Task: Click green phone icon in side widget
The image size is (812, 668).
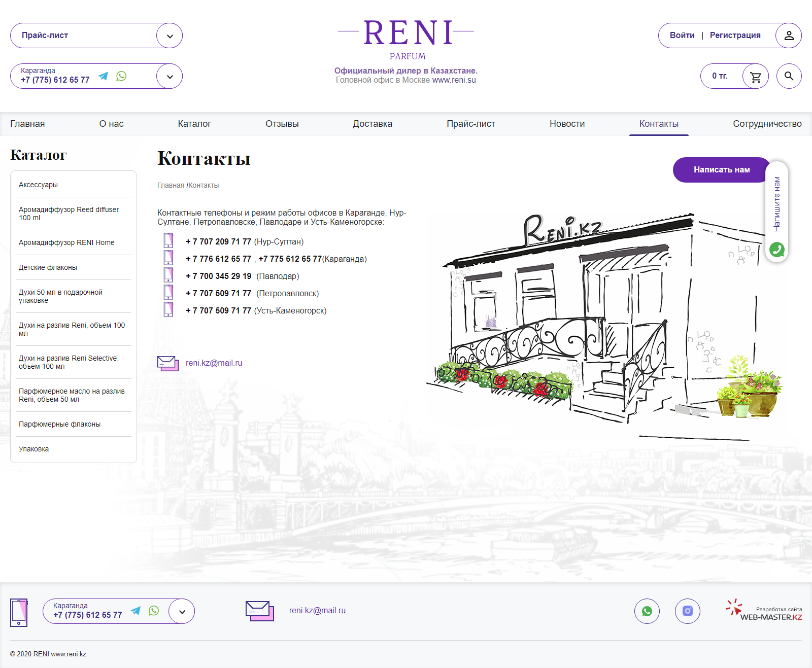Action: tap(777, 250)
